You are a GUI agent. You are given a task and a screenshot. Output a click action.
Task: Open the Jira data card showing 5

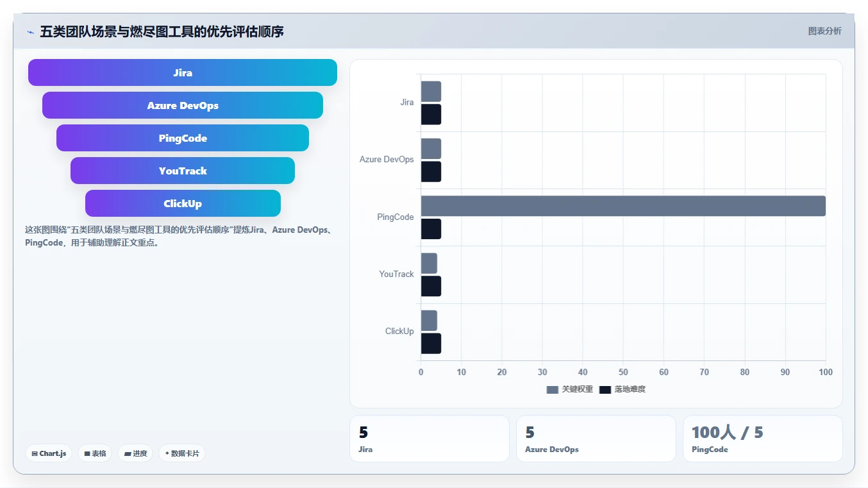coord(430,439)
